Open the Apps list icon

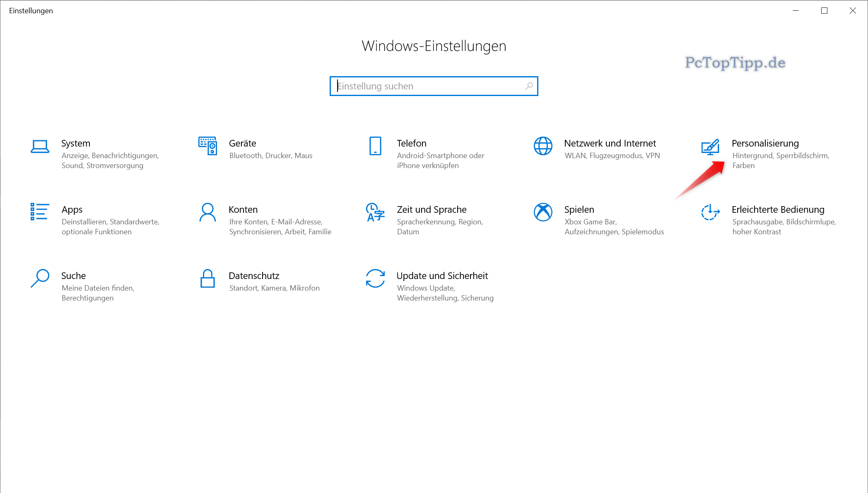[40, 212]
